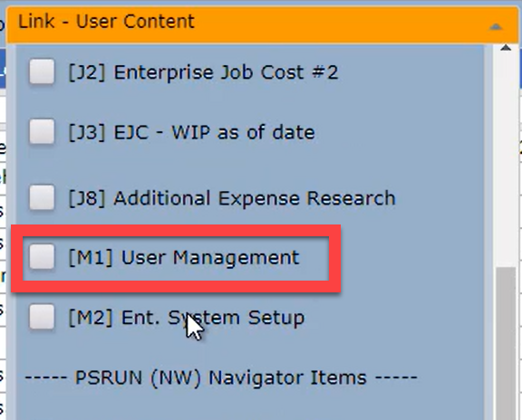The width and height of the screenshot is (522, 420).
Task: Click the scrollbar track above the thumb
Action: click(x=506, y=159)
